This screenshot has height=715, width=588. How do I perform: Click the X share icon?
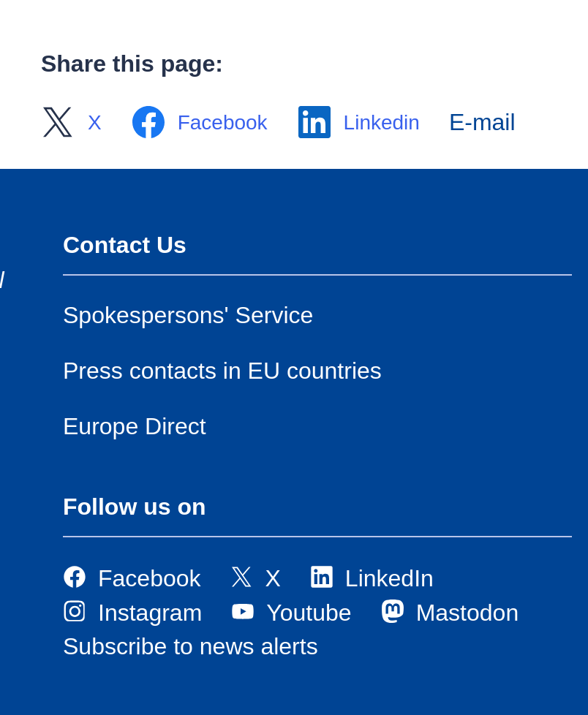(x=57, y=122)
